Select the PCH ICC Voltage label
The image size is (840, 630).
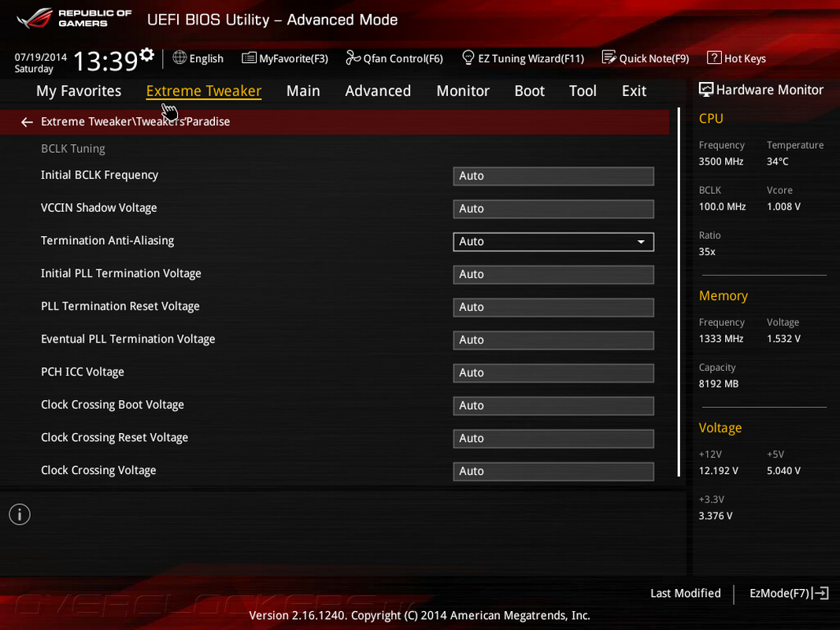(x=83, y=372)
